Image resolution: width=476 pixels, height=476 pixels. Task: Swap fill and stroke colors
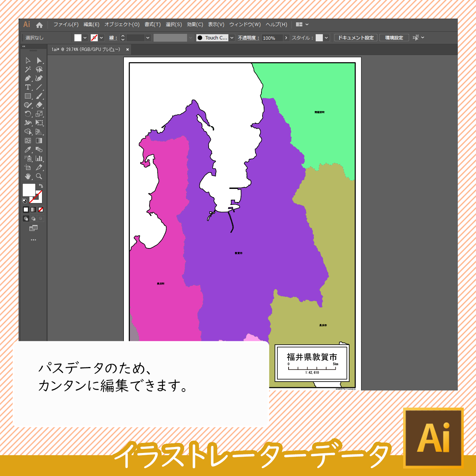(41, 186)
